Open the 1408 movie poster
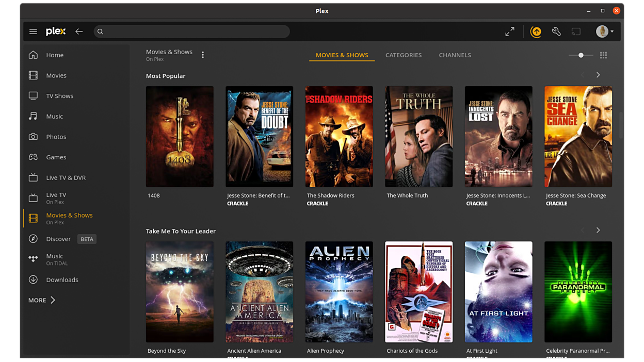The width and height of the screenshot is (644, 362). [x=180, y=136]
